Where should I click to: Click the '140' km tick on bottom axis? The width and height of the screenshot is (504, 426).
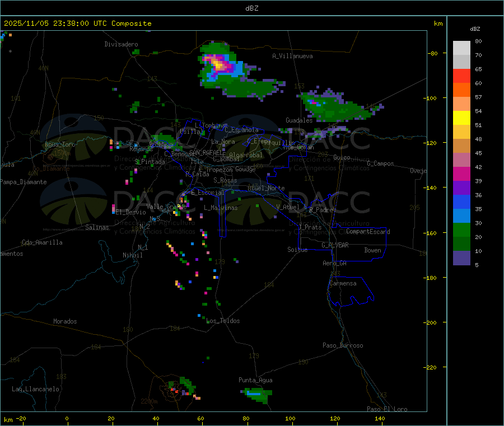[380, 418]
